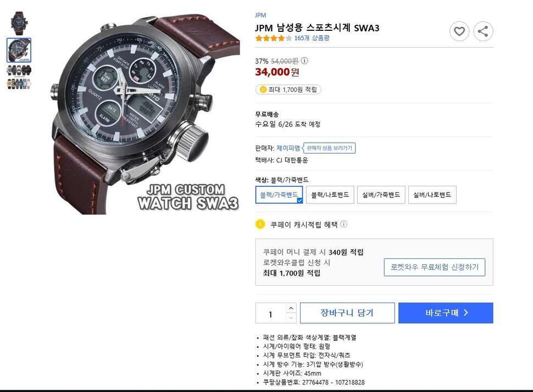Viewport: 533px width, 392px height.
Task: Open the 제이피엠 seller link
Action: point(288,148)
